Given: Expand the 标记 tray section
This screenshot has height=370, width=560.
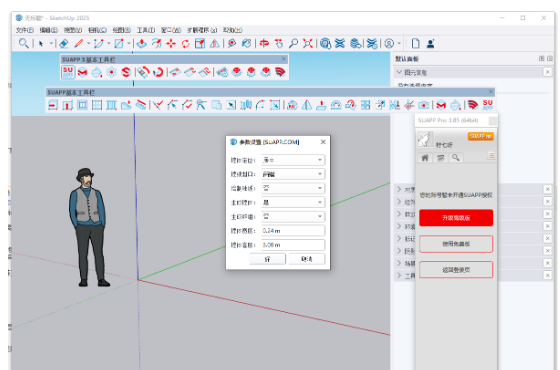Looking at the screenshot, I should [399, 238].
